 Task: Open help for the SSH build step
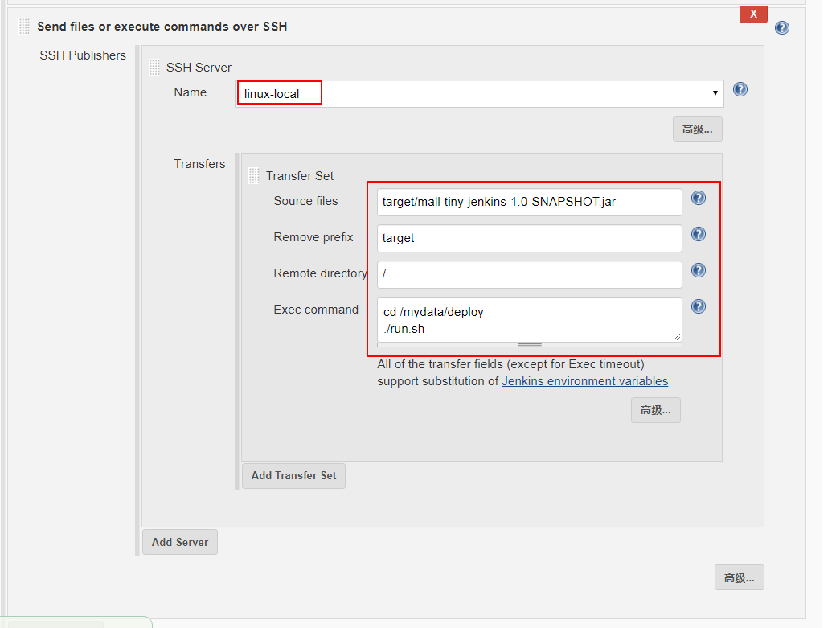tap(781, 28)
